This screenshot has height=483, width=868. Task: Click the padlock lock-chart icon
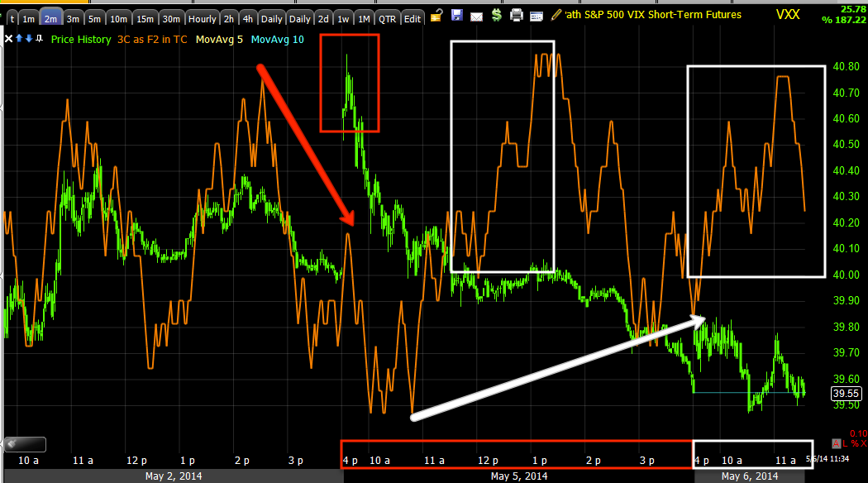click(436, 16)
